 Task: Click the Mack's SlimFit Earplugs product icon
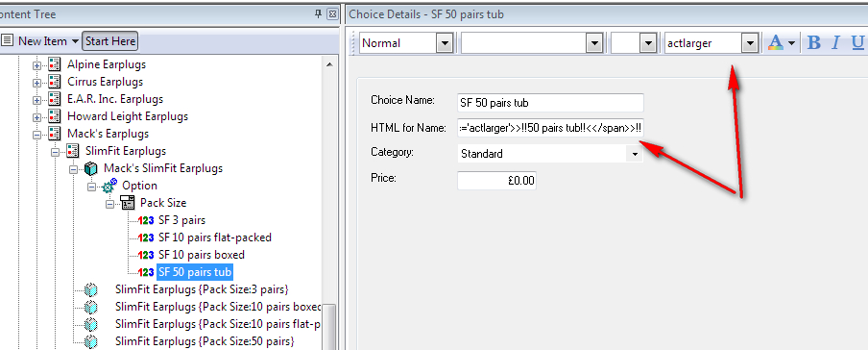[91, 168]
